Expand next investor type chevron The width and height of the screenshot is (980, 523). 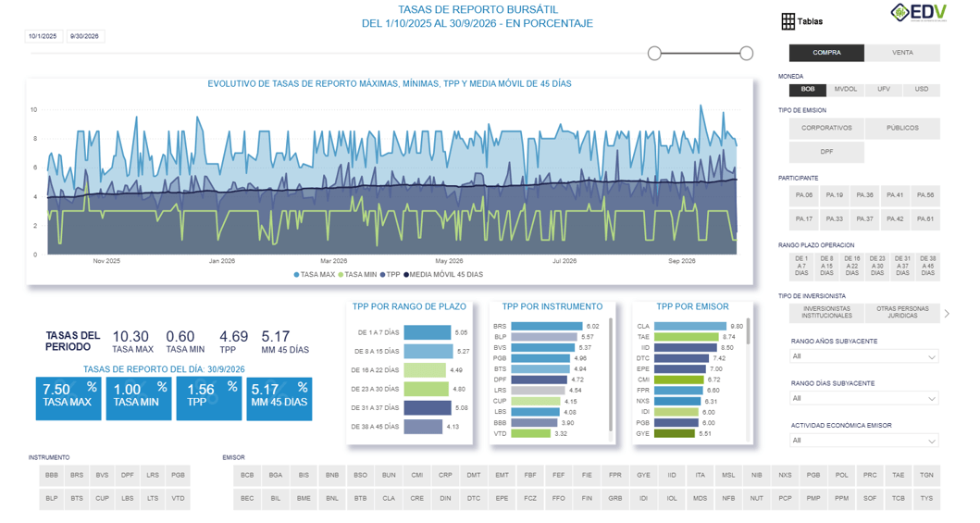tap(947, 313)
